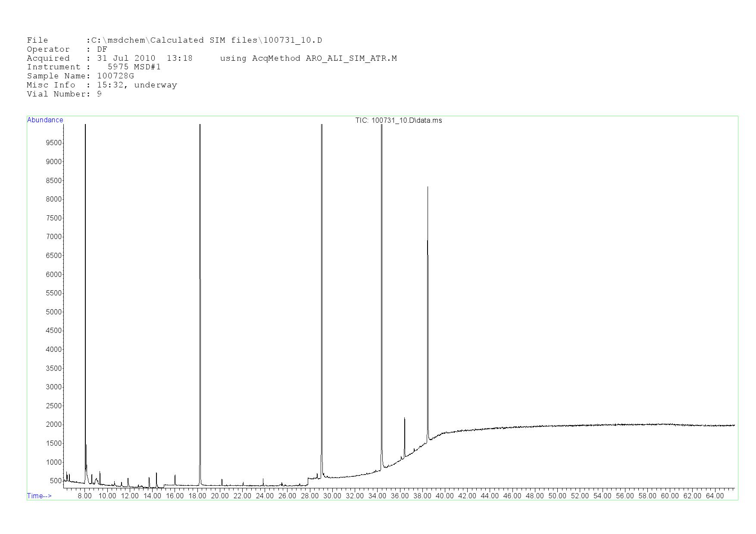Image resolution: width=756 pixels, height=534 pixels.
Task: Click the 18.00 time tick label
Action: 197,496
